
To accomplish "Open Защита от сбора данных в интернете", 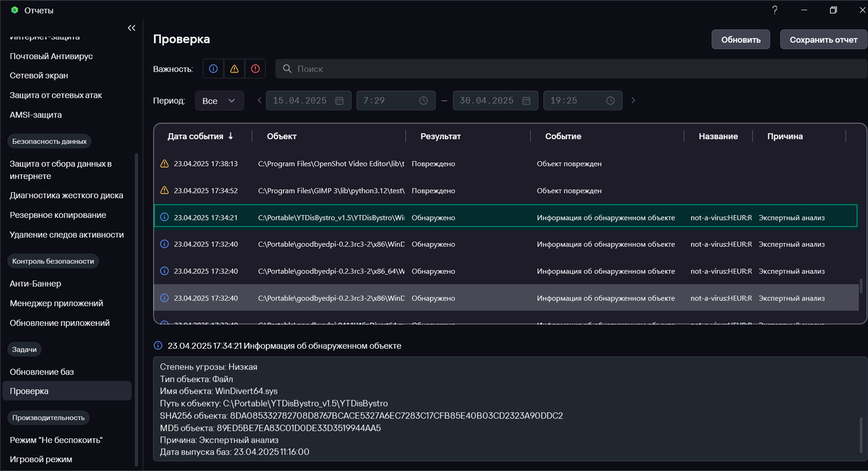I will (x=60, y=170).
